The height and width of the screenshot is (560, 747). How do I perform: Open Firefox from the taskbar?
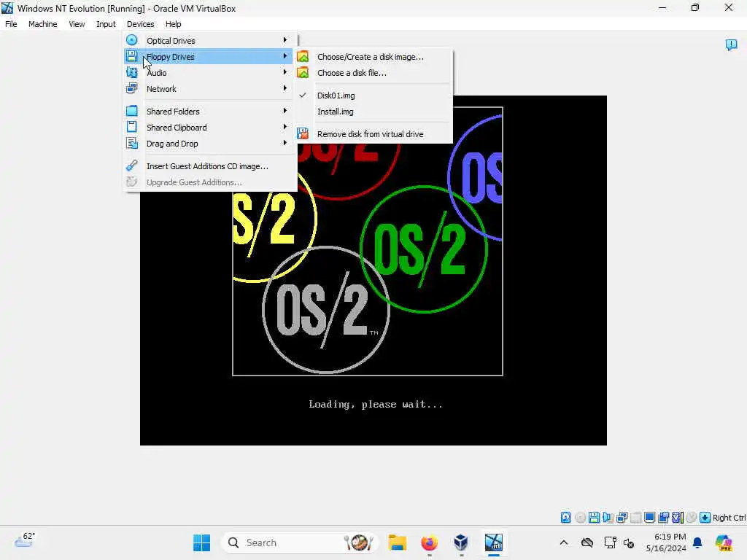[429, 542]
